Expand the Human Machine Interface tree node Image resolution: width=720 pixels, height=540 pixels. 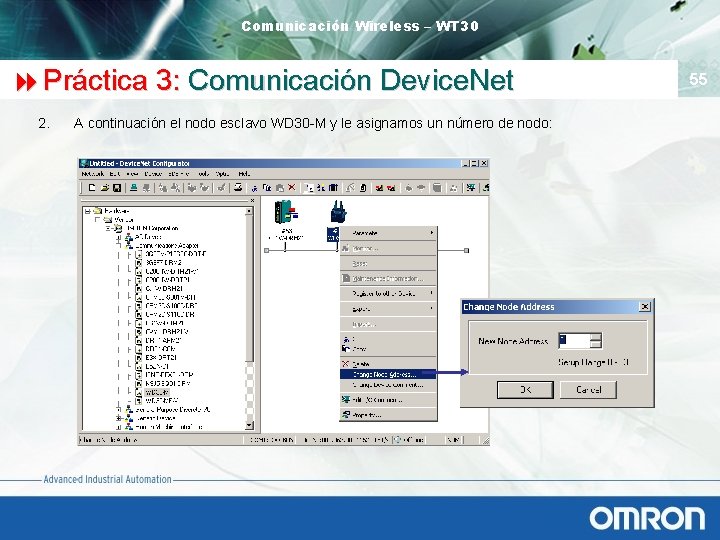[119, 427]
